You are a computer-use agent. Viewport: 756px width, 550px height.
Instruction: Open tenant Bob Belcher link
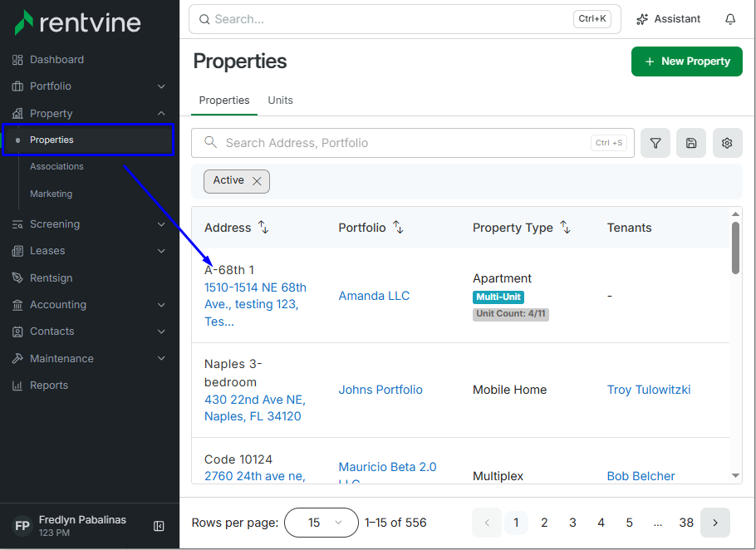pyautogui.click(x=641, y=476)
